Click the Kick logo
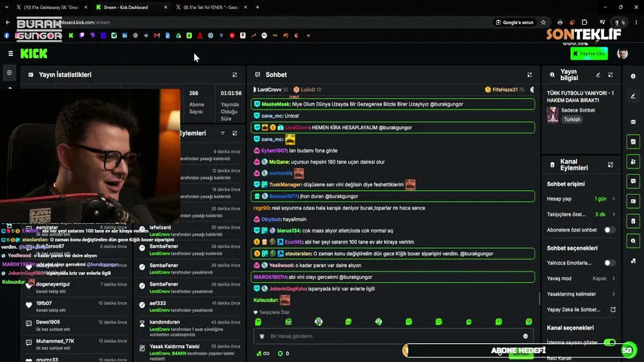The image size is (644, 362). click(34, 54)
